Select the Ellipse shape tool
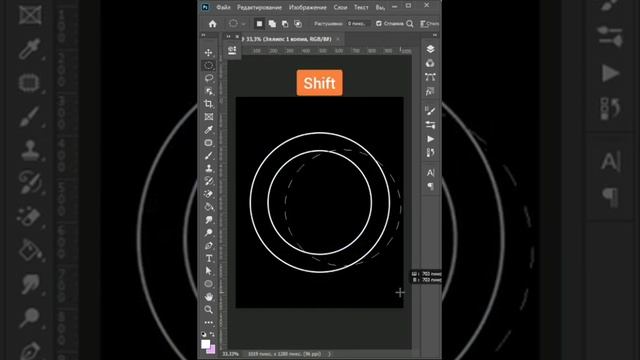The width and height of the screenshot is (640, 360). (209, 284)
